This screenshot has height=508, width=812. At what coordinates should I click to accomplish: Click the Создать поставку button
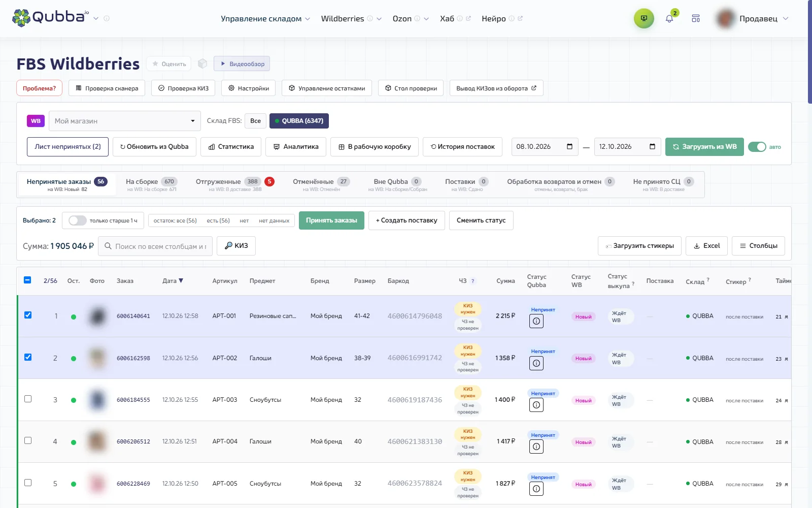point(407,220)
